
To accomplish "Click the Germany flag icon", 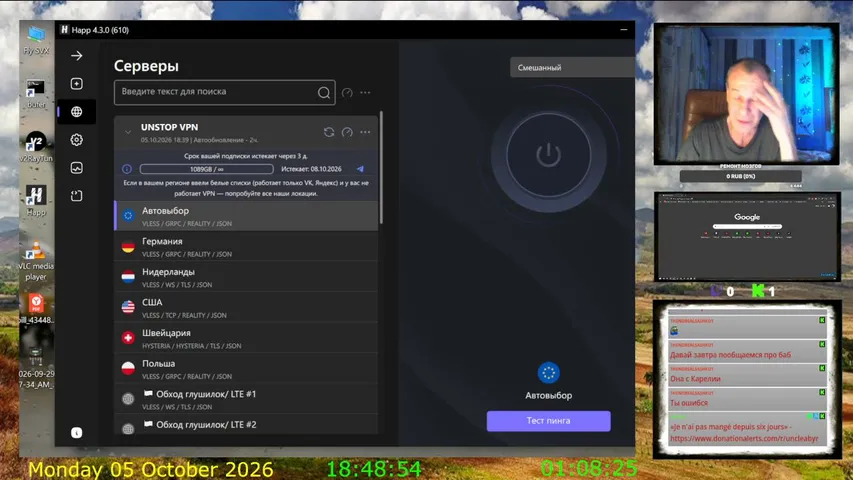I will 128,247.
